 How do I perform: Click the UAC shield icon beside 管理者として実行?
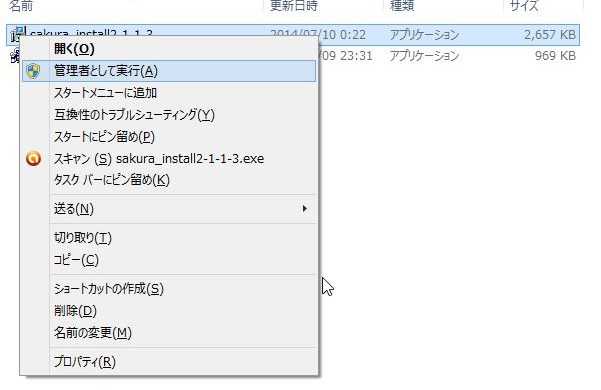pyautogui.click(x=33, y=71)
